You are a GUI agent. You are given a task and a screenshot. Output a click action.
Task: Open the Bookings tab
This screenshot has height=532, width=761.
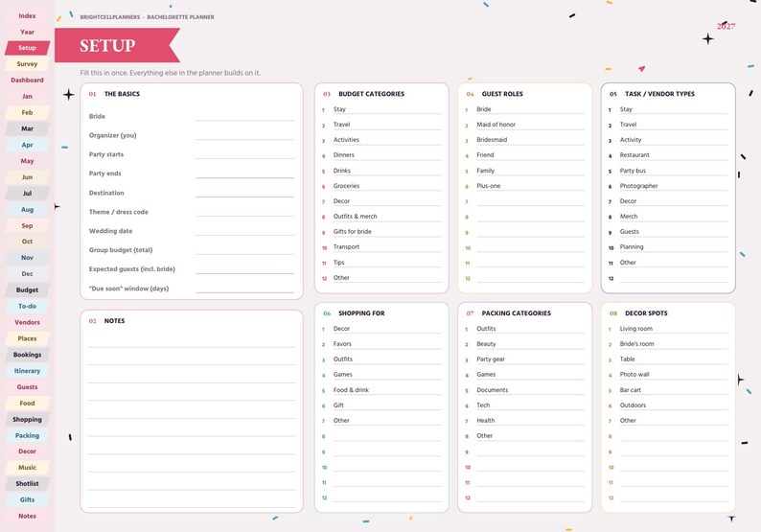tap(27, 355)
